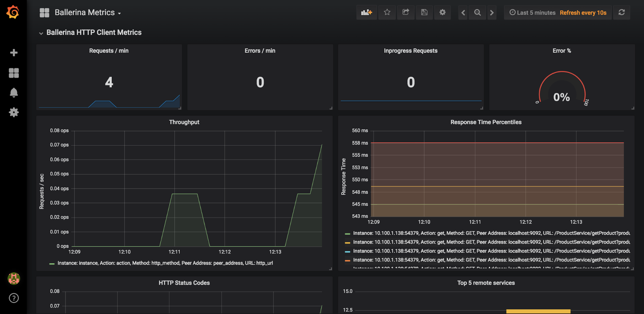This screenshot has width=644, height=314.
Task: Open the user avatar profile in sidebar
Action: click(x=14, y=278)
